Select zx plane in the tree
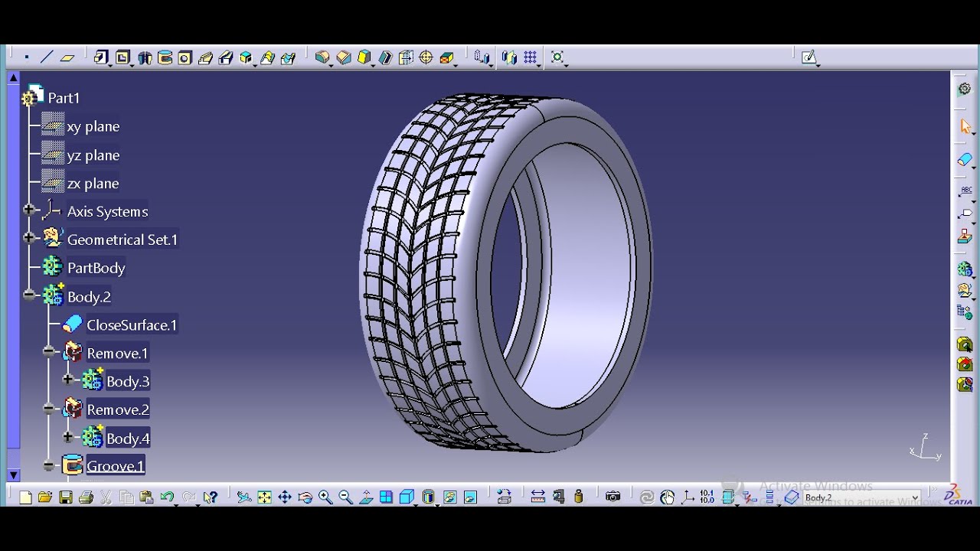The image size is (980, 551). [x=93, y=184]
